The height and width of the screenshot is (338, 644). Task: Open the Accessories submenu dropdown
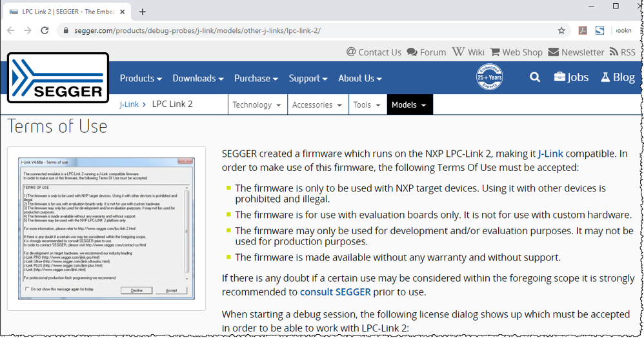point(317,104)
